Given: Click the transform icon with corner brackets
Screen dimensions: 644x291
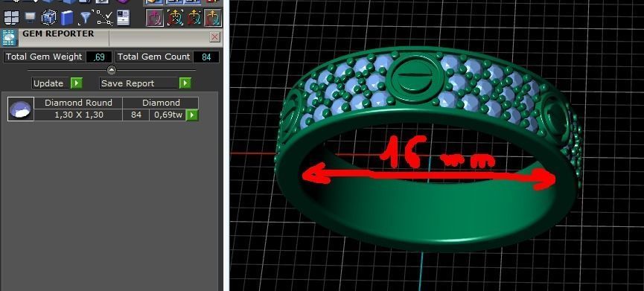Looking at the screenshot, I should pyautogui.click(x=175, y=18).
